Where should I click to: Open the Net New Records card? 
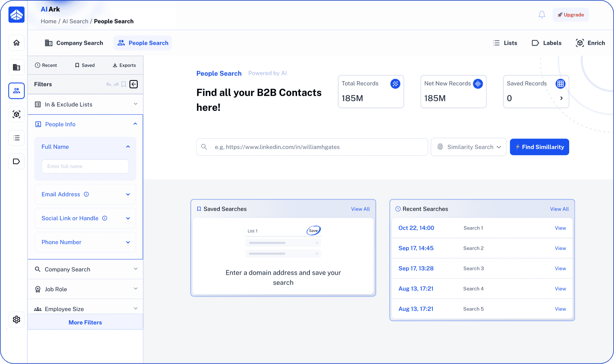[453, 92]
